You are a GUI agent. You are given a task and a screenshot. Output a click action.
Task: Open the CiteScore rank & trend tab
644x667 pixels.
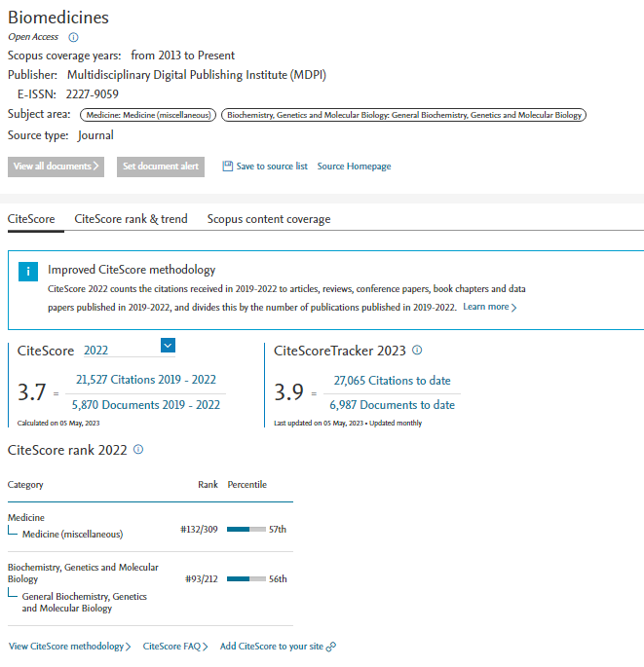pos(132,219)
